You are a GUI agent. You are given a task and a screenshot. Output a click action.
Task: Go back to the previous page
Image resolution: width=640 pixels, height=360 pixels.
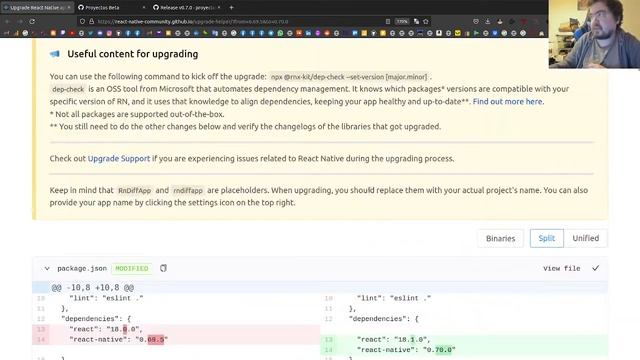click(x=7, y=21)
